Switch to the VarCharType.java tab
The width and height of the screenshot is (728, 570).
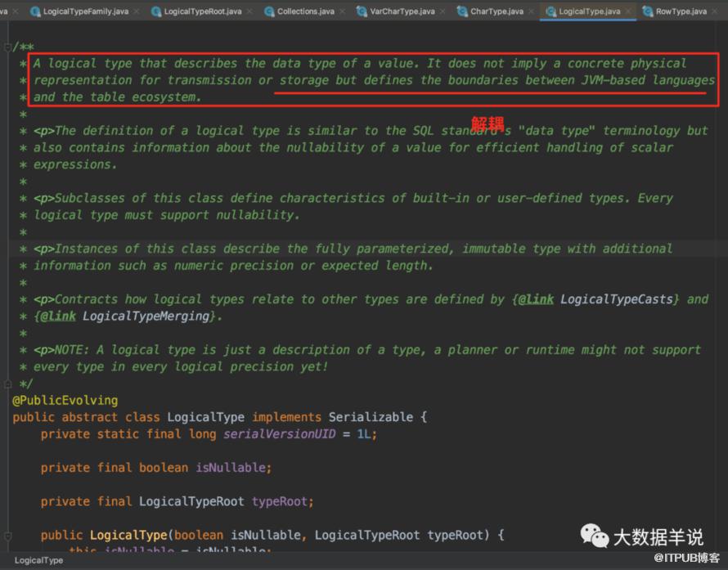[x=402, y=11]
